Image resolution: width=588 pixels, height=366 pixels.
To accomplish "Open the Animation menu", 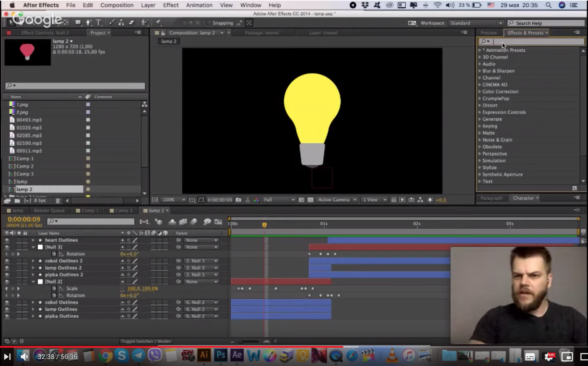I will pyautogui.click(x=199, y=5).
